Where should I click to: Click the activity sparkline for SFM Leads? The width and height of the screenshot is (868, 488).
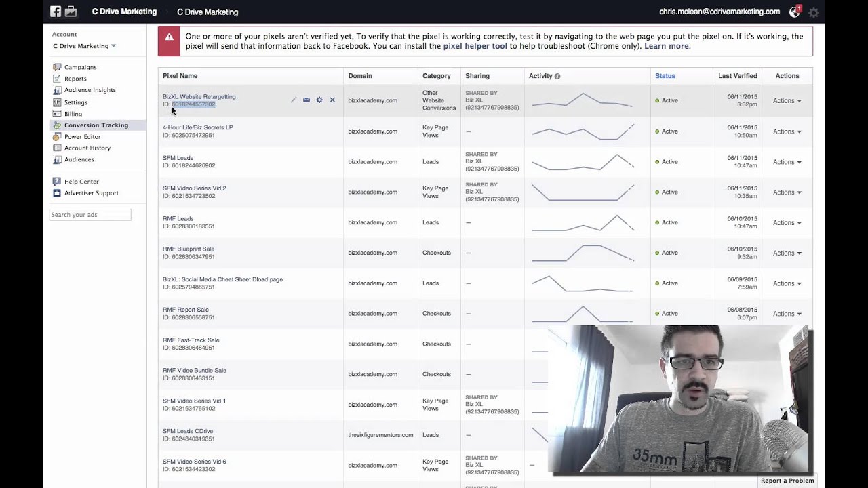click(583, 162)
